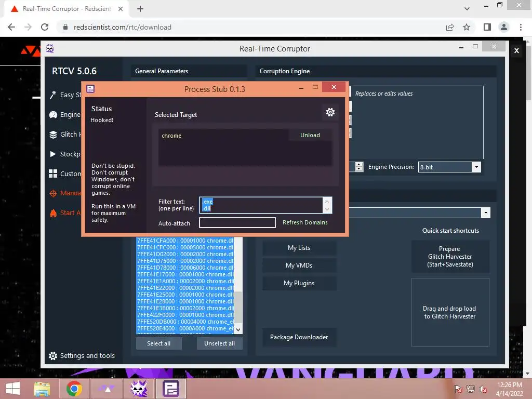Viewport: 532px width, 399px height.
Task: Open Process Stub settings gear
Action: (330, 112)
